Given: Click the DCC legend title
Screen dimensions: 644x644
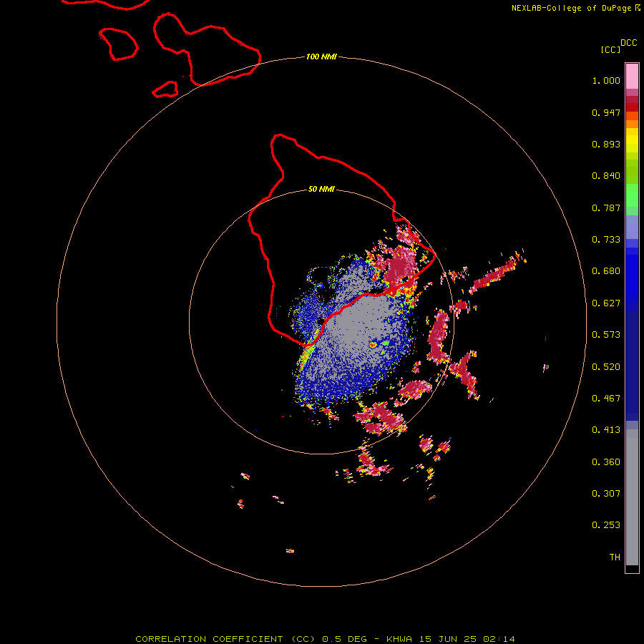Looking at the screenshot, I should point(628,43).
